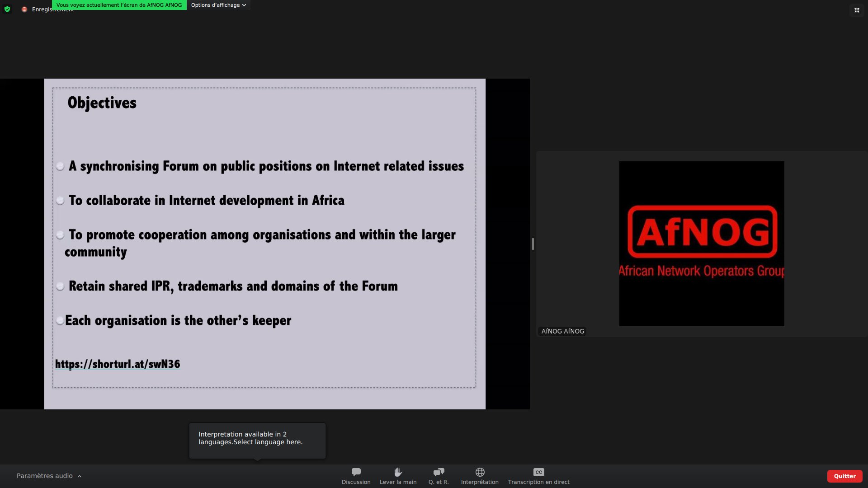Open the Discussion chat icon

(x=356, y=472)
